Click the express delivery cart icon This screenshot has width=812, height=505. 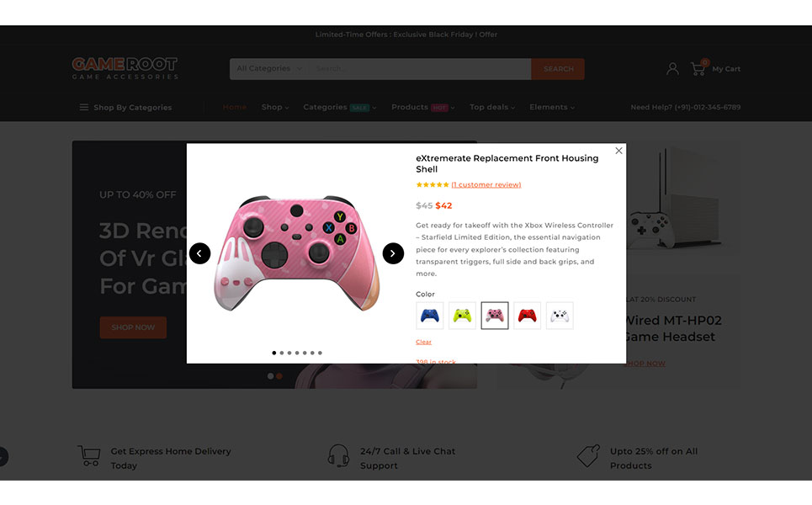tap(89, 456)
